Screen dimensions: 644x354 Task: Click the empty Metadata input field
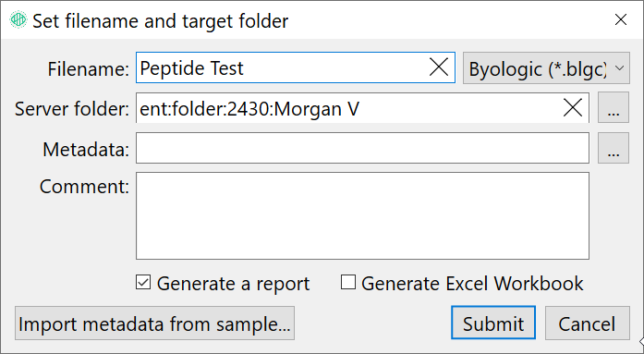click(363, 148)
